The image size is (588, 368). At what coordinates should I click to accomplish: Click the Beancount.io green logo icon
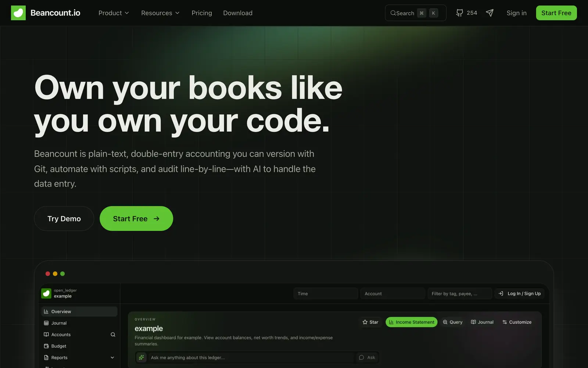(18, 13)
